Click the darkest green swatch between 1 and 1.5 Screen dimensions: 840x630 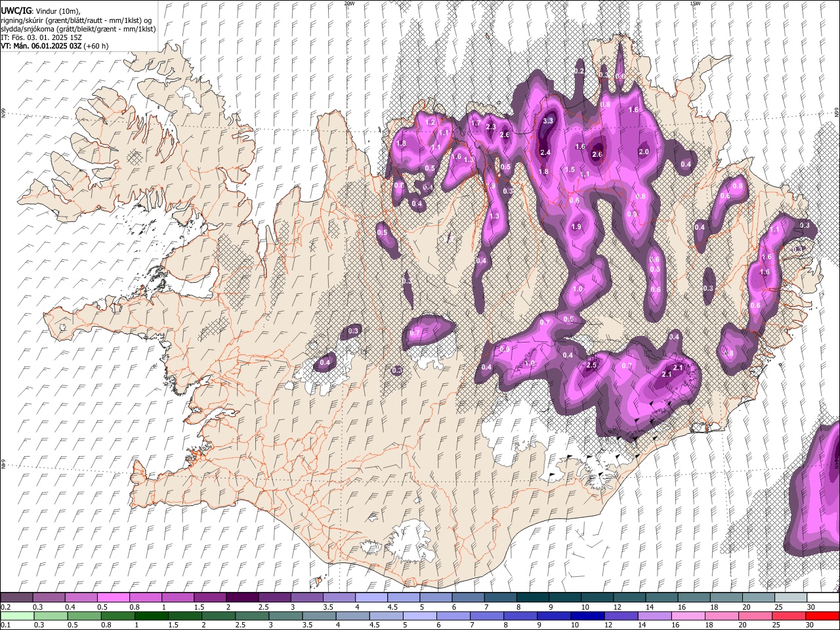pyautogui.click(x=152, y=616)
